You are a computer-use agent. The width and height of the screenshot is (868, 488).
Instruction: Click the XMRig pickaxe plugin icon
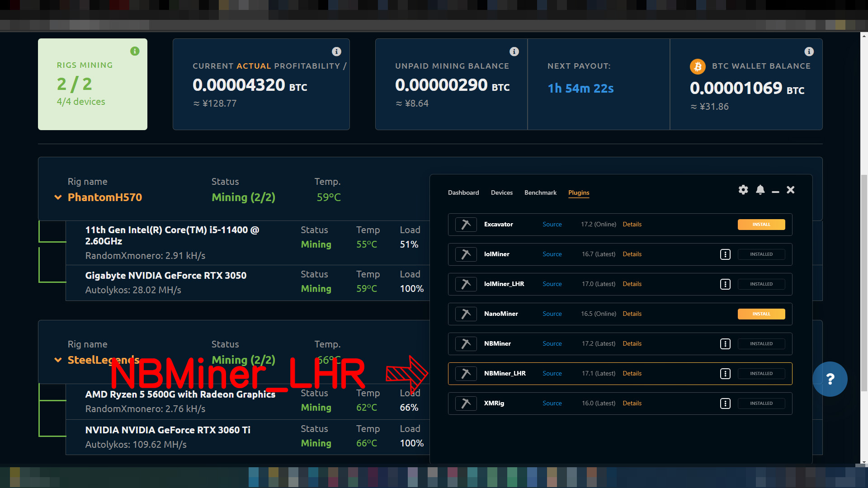[x=466, y=404]
